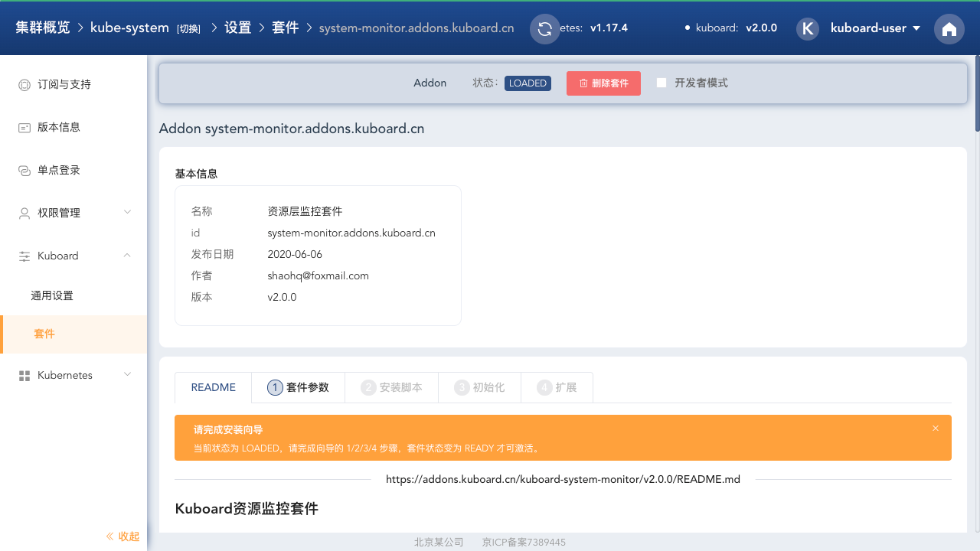Switch to README tab

pos(213,387)
